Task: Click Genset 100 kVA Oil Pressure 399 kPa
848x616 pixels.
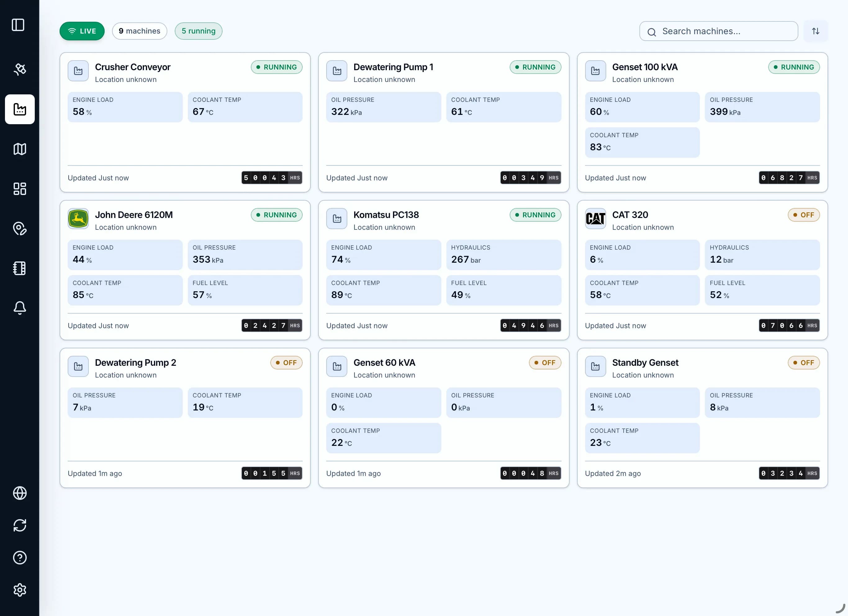Action: click(762, 107)
